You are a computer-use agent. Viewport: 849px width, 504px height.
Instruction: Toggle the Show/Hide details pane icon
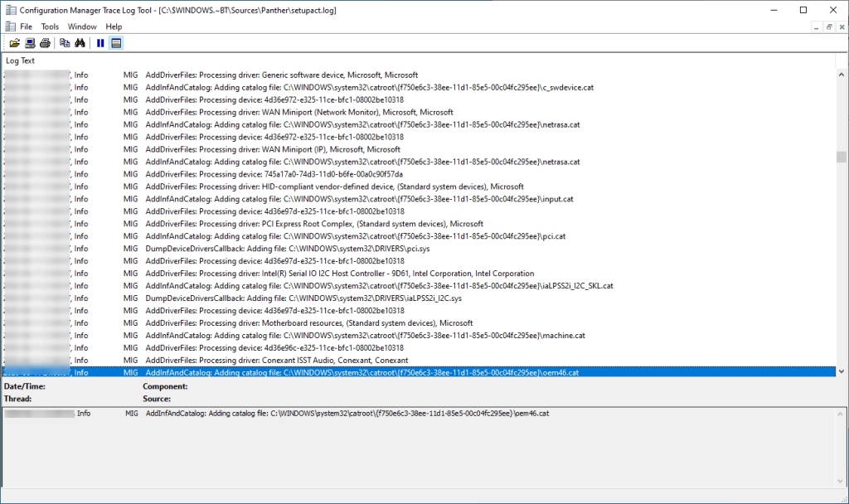tap(116, 43)
